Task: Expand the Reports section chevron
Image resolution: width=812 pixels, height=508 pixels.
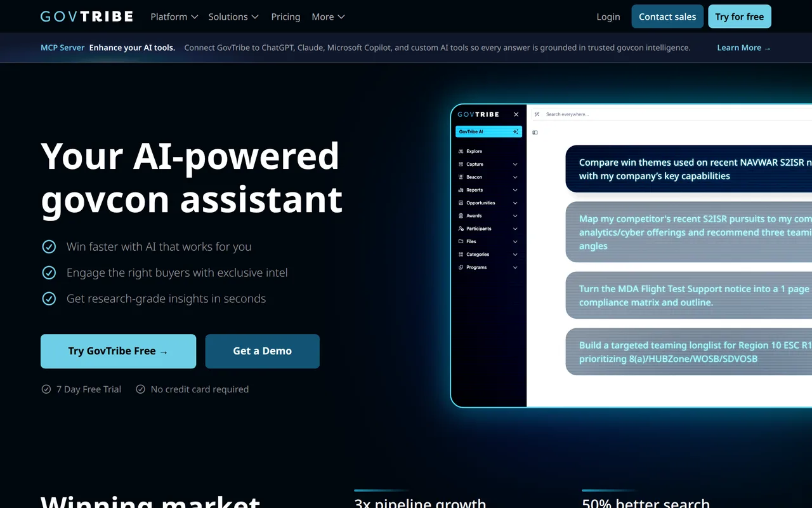Action: 515,190
